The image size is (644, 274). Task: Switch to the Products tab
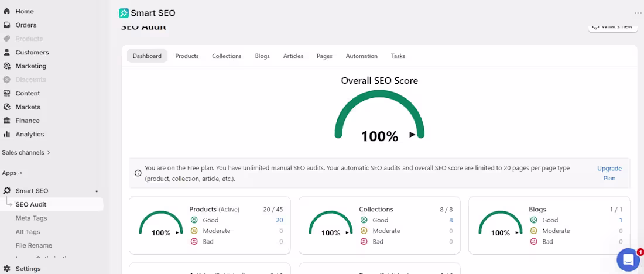pyautogui.click(x=187, y=56)
